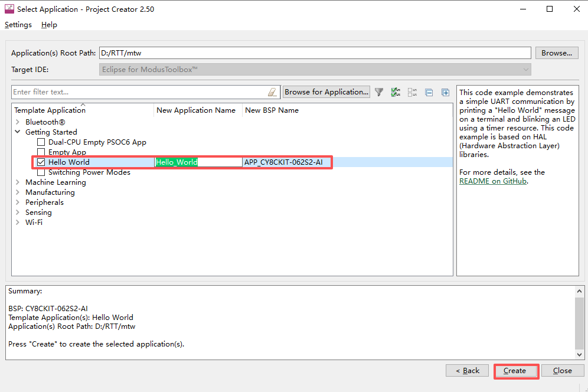
Task: Click Browse for Application... button
Action: tap(326, 92)
